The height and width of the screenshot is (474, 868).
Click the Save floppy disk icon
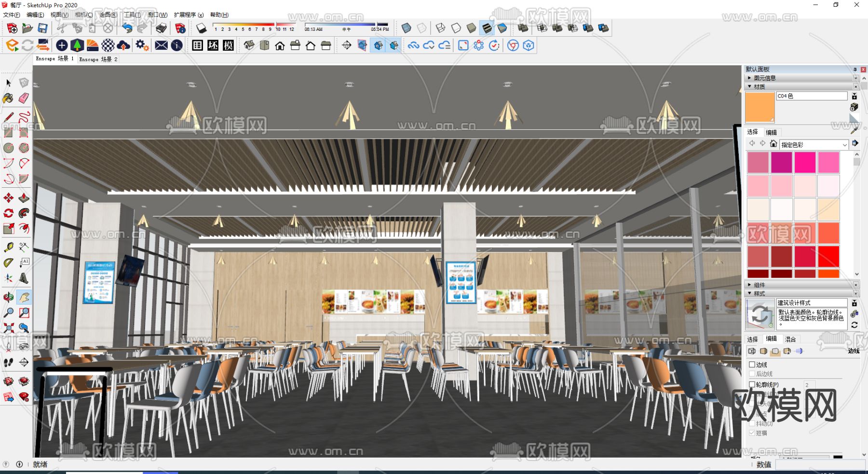coord(43,28)
